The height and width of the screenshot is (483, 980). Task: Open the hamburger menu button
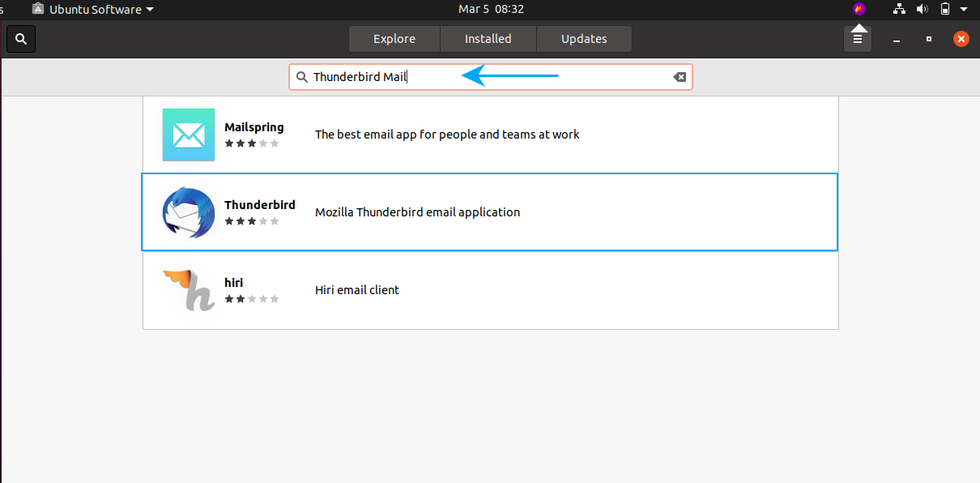pyautogui.click(x=858, y=39)
